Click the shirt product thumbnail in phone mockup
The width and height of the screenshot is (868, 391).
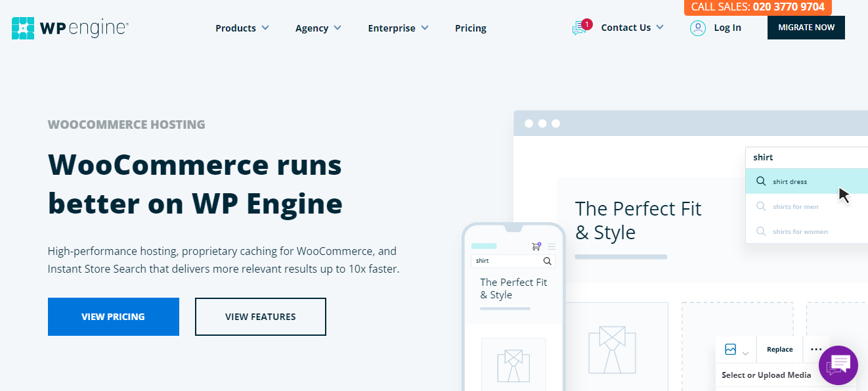513,365
